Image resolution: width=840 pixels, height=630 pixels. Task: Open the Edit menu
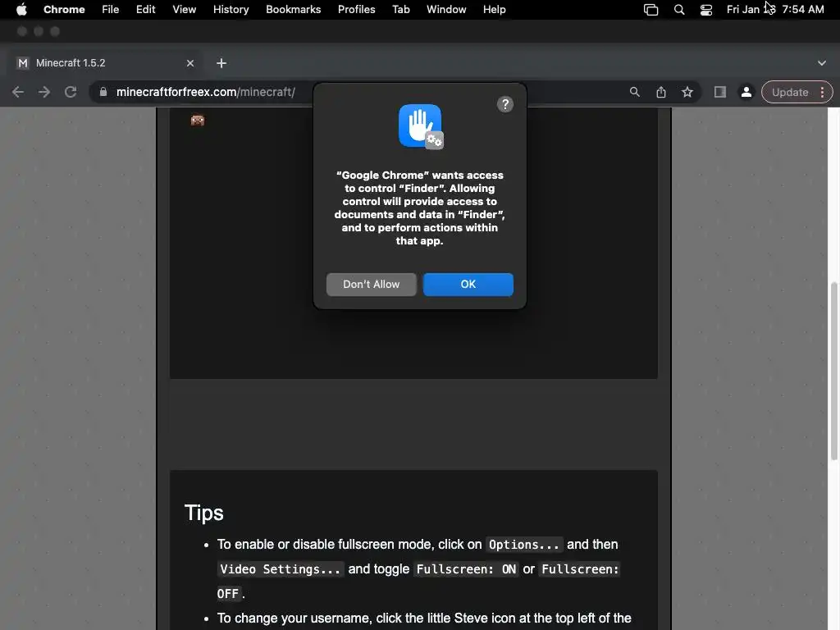[146, 10]
